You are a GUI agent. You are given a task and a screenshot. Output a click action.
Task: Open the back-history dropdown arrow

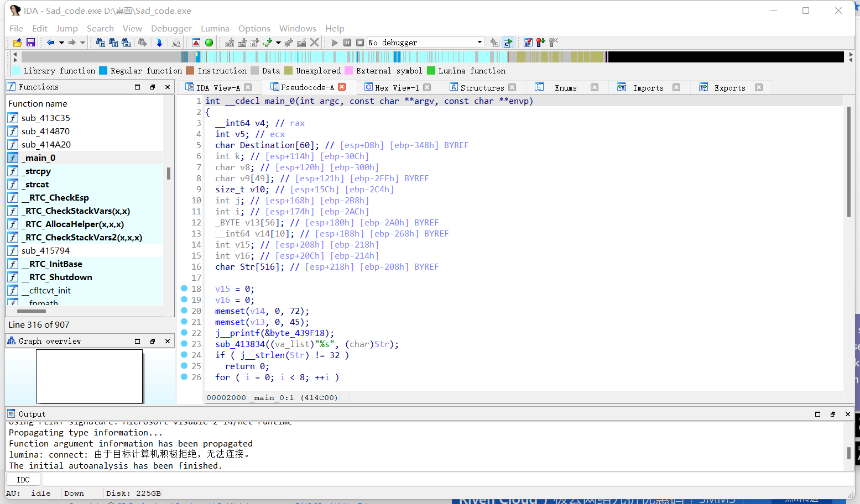coord(61,43)
